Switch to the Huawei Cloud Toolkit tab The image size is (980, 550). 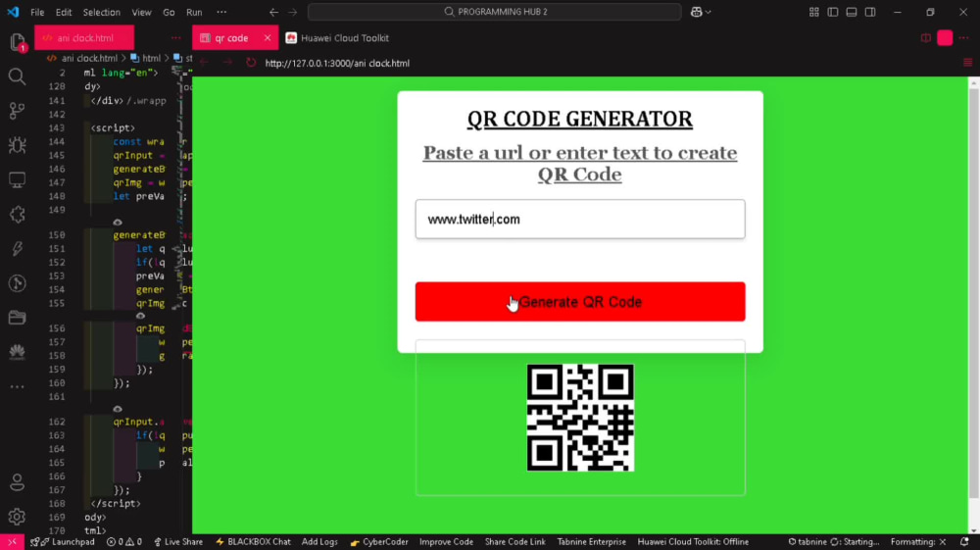pos(337,38)
